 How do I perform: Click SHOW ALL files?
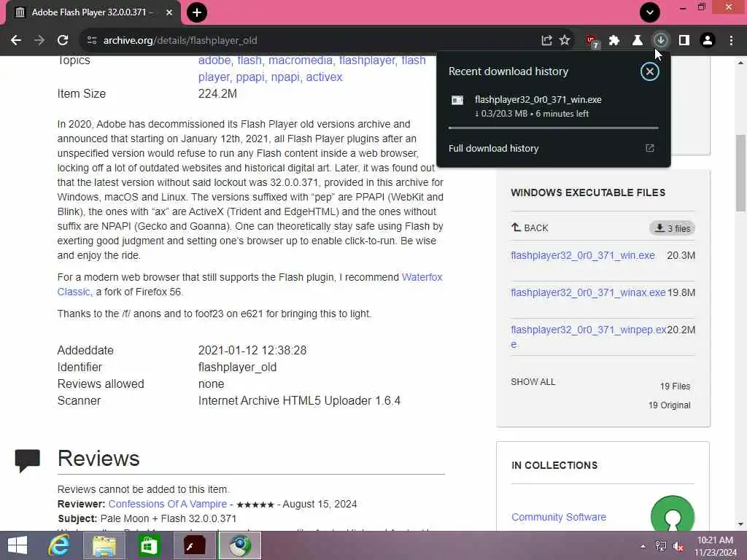(x=533, y=382)
